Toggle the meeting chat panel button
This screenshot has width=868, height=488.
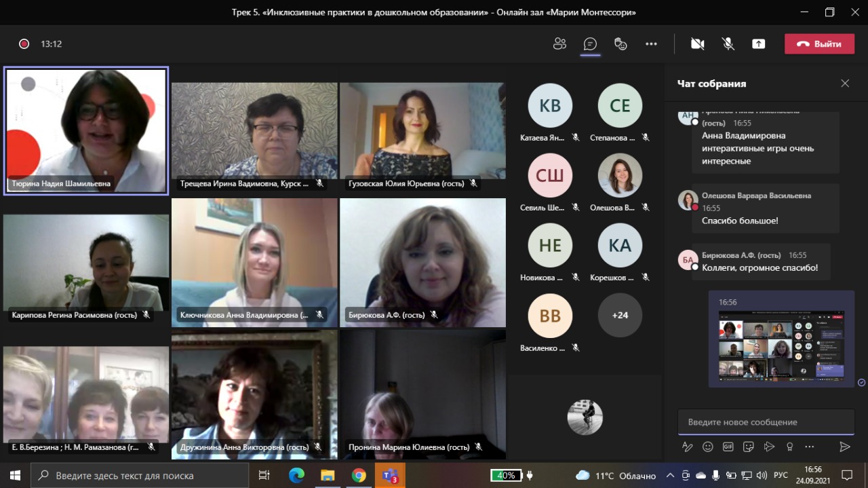click(590, 44)
